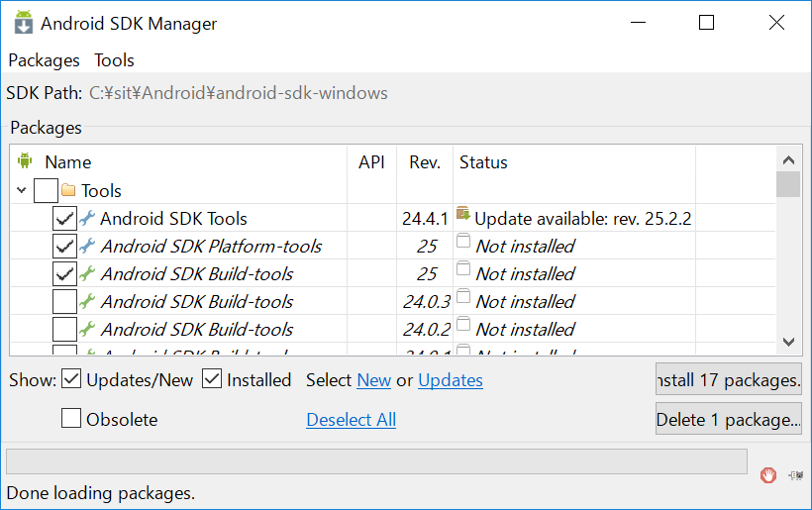Screen dimensions: 812x510
Task: Toggle the Updates/New show checkbox
Action: 71,379
